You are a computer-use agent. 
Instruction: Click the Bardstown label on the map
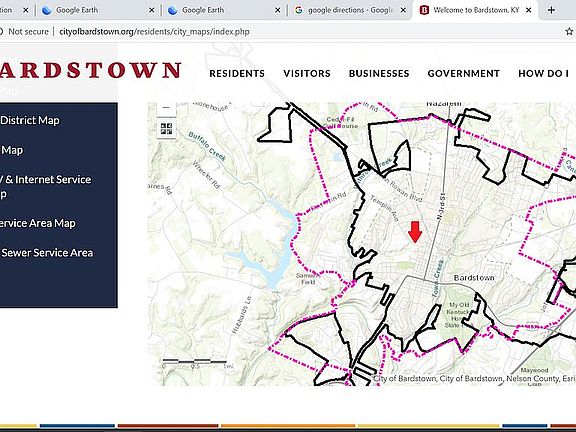tap(474, 278)
